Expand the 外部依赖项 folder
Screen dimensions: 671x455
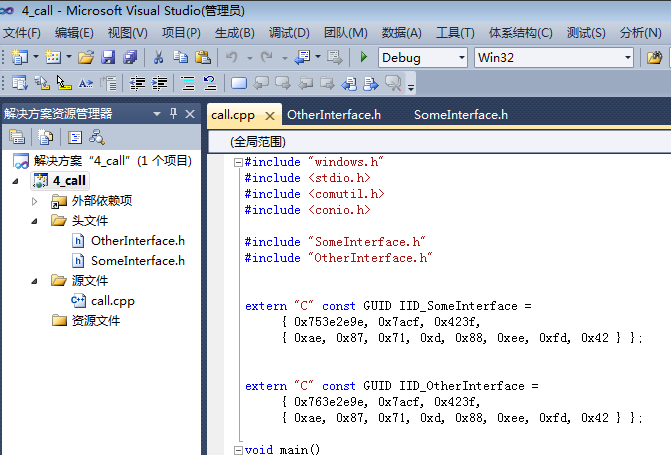(x=35, y=201)
